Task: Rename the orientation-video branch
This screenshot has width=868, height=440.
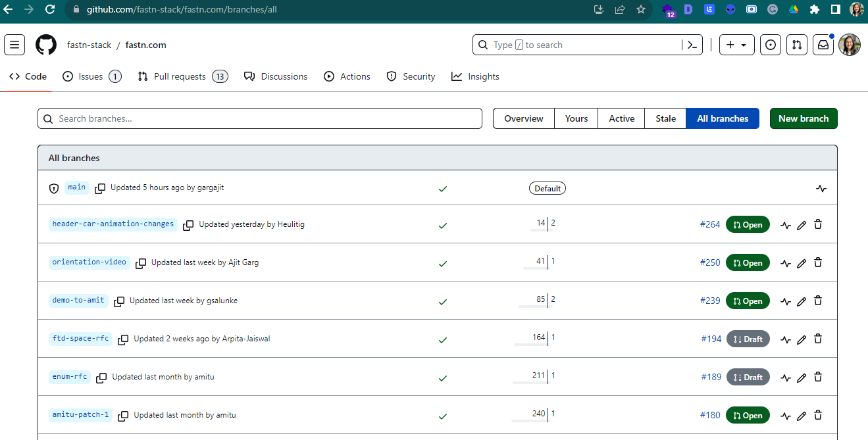Action: pyautogui.click(x=802, y=263)
